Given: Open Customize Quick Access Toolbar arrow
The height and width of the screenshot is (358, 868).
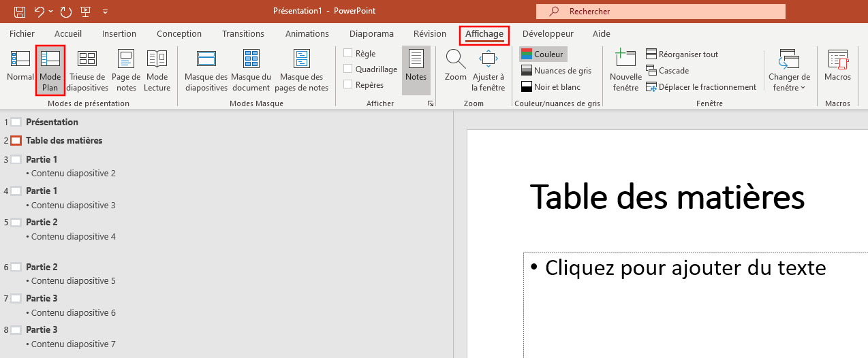Looking at the screenshot, I should (x=105, y=12).
